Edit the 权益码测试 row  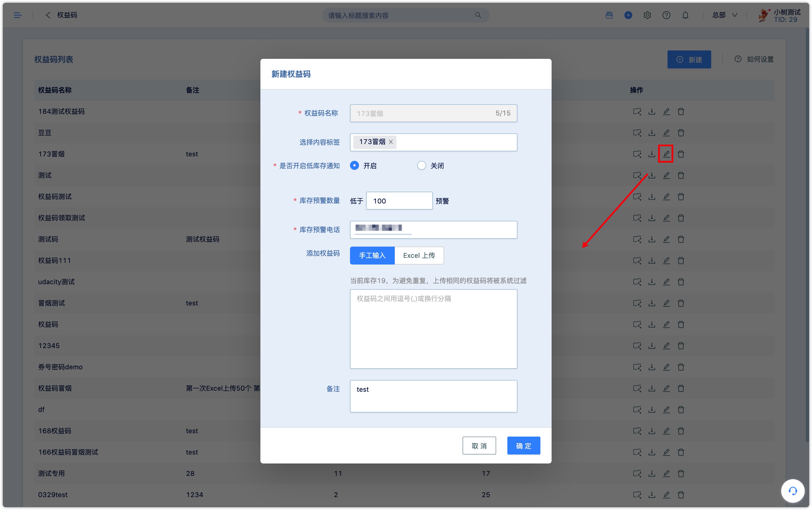pyautogui.click(x=666, y=197)
